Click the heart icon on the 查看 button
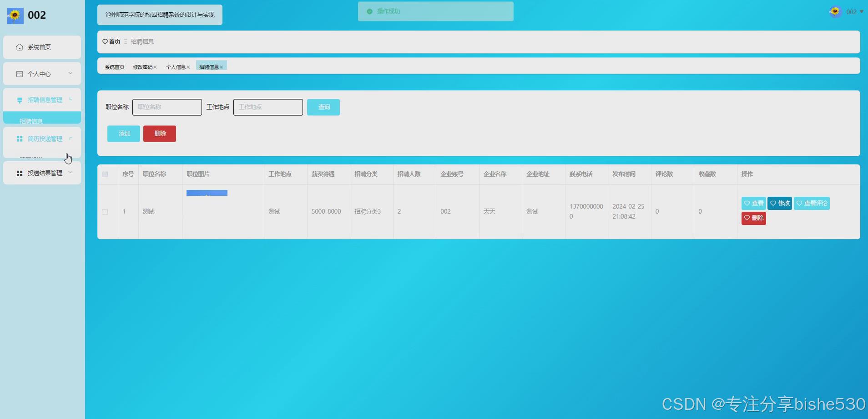The width and height of the screenshot is (868, 419). point(747,203)
